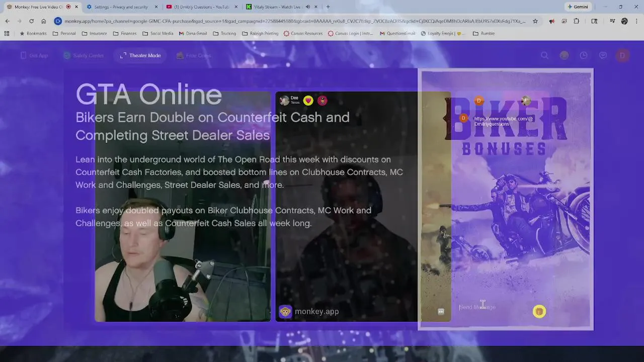Viewport: 644px width, 362px height.
Task: Open the Loyalty Emojis bookmark
Action: [443, 34]
